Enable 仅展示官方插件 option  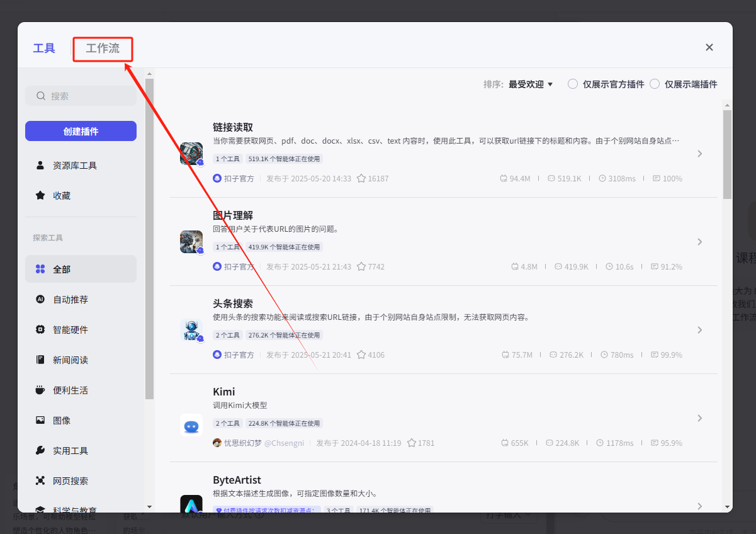573,84
